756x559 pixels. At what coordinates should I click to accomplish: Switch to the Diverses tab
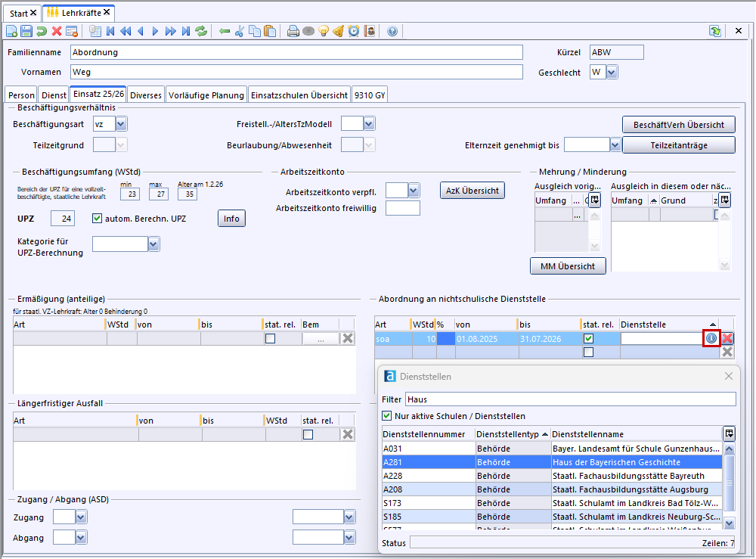pos(145,95)
